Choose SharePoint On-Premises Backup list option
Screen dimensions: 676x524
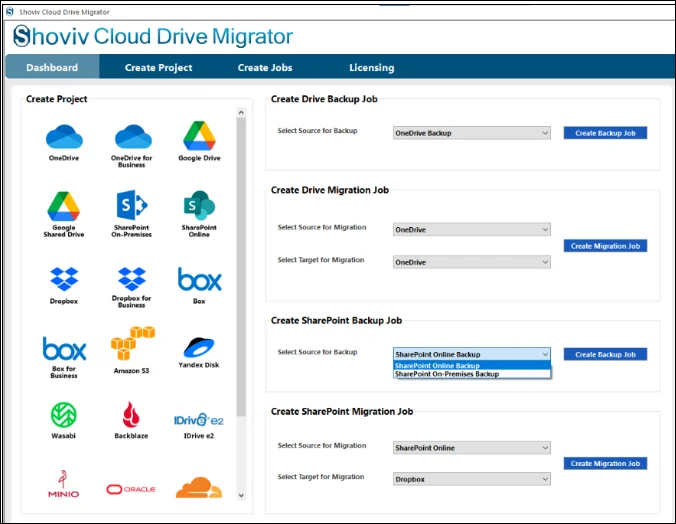click(472, 374)
